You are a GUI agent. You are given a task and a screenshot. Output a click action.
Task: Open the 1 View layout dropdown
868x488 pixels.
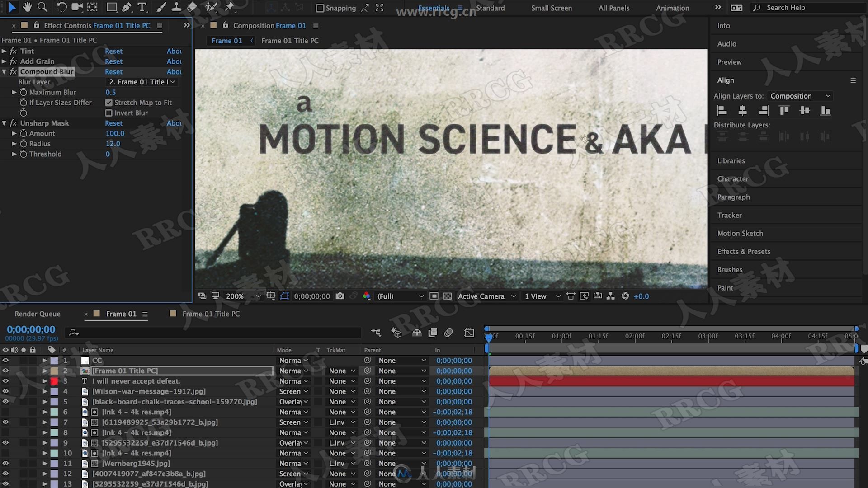coord(542,296)
